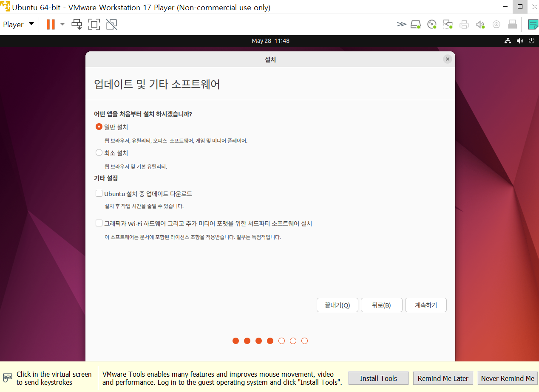Click the 어떤 앱을 처음부터 설치 하시겠습니까? label
The width and height of the screenshot is (539, 392).
pos(143,114)
